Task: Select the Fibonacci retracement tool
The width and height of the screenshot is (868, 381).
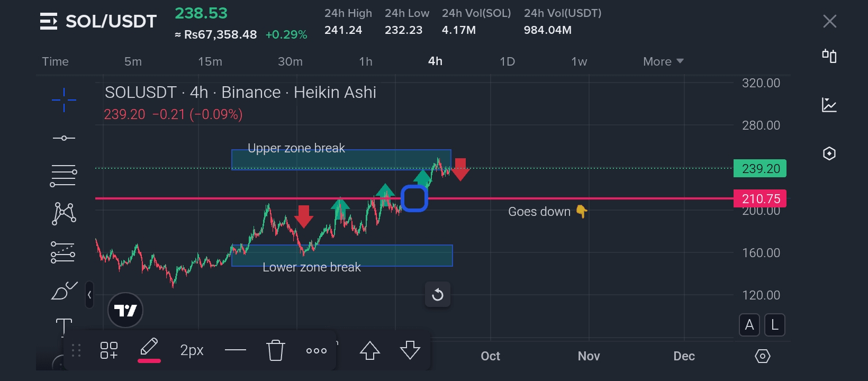Action: click(64, 176)
